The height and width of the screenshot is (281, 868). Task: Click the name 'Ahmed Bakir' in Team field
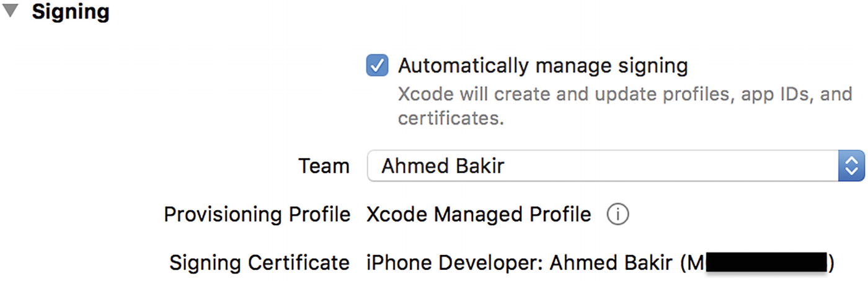[443, 166]
